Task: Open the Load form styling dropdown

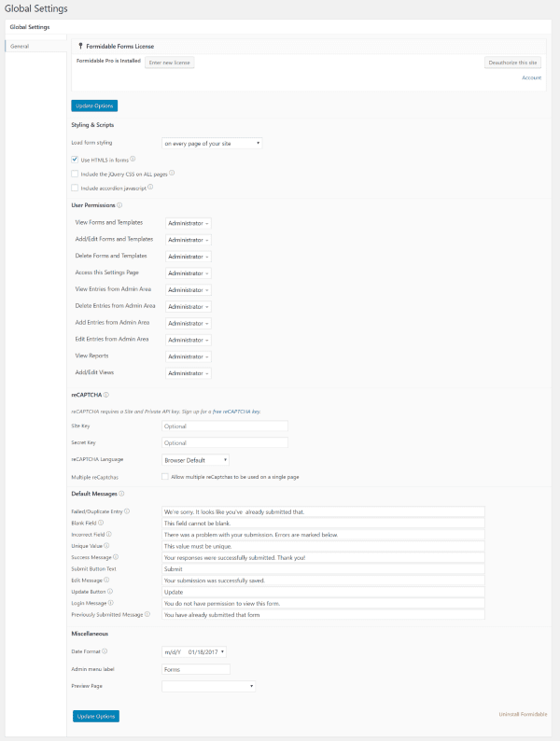Action: (x=212, y=143)
